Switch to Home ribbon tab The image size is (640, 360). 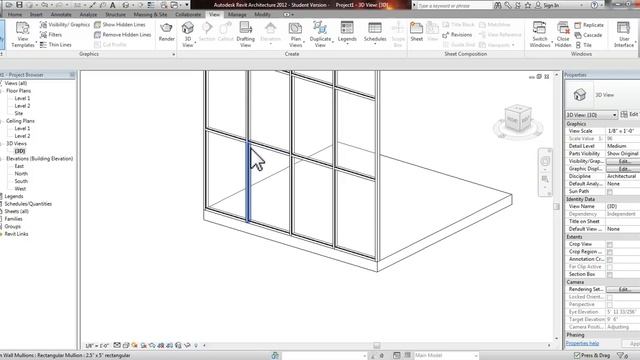pyautogui.click(x=15, y=14)
